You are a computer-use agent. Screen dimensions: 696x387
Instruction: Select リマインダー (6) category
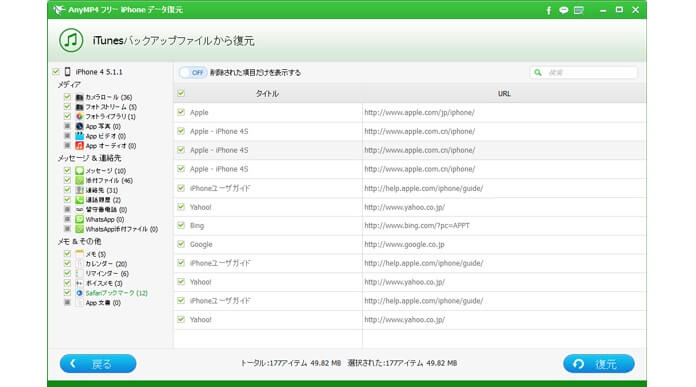107,274
